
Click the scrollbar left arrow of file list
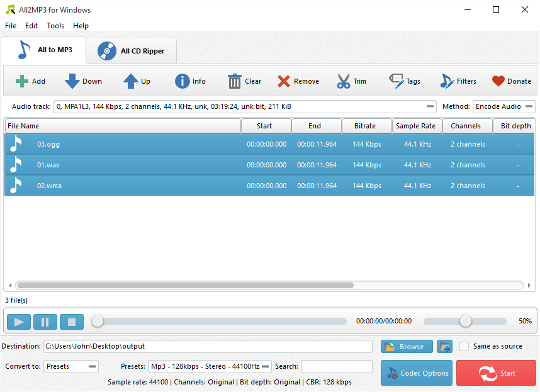click(10, 285)
